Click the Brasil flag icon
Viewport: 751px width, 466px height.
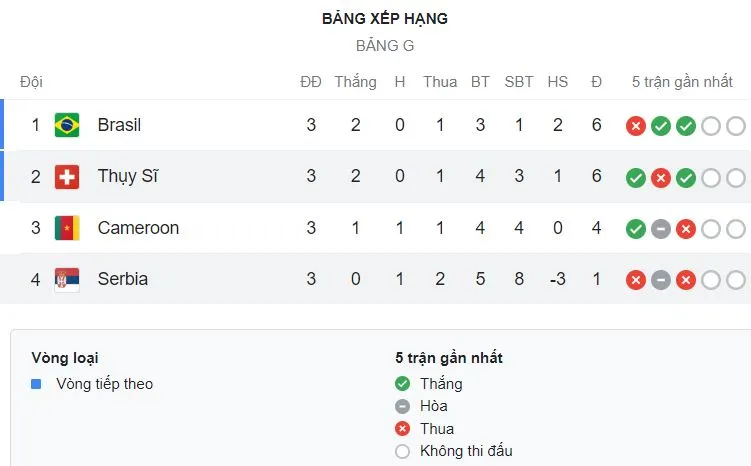click(x=67, y=125)
